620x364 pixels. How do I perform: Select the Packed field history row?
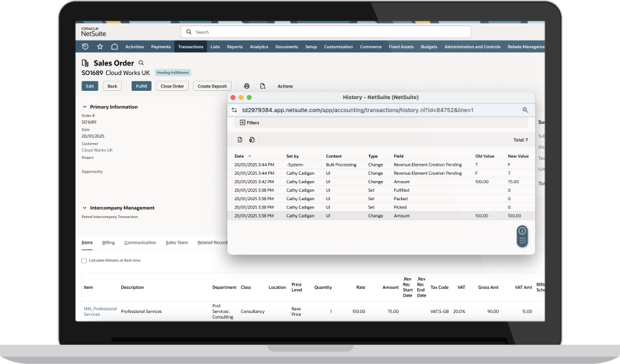pyautogui.click(x=381, y=199)
